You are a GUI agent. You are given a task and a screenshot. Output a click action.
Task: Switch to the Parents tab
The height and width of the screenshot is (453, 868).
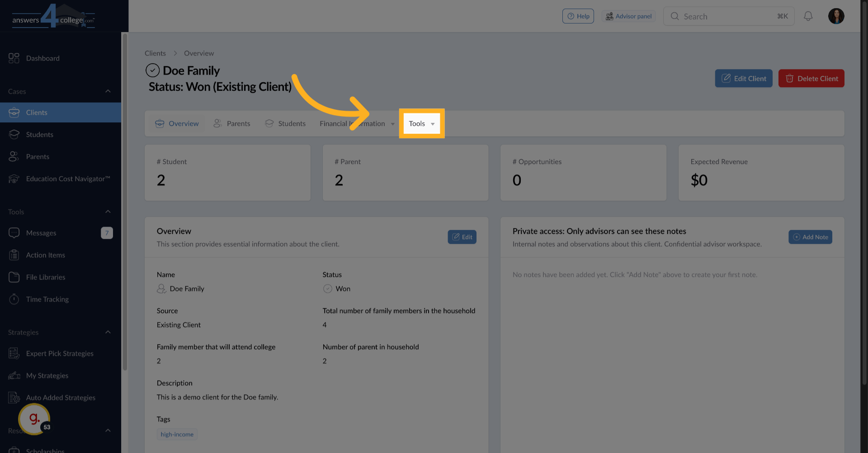click(x=232, y=124)
